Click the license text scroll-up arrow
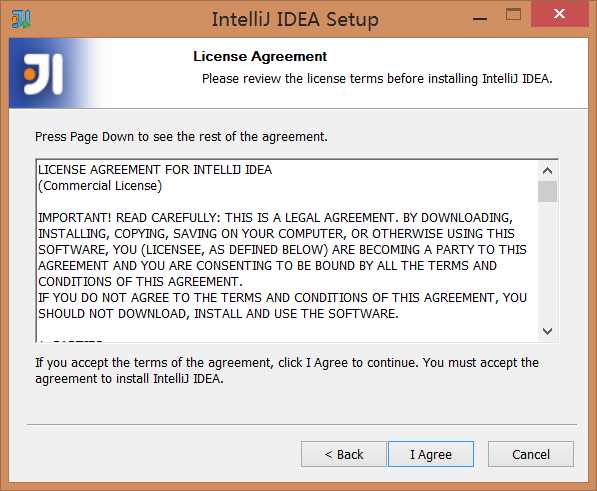The image size is (597, 491). tap(548, 171)
